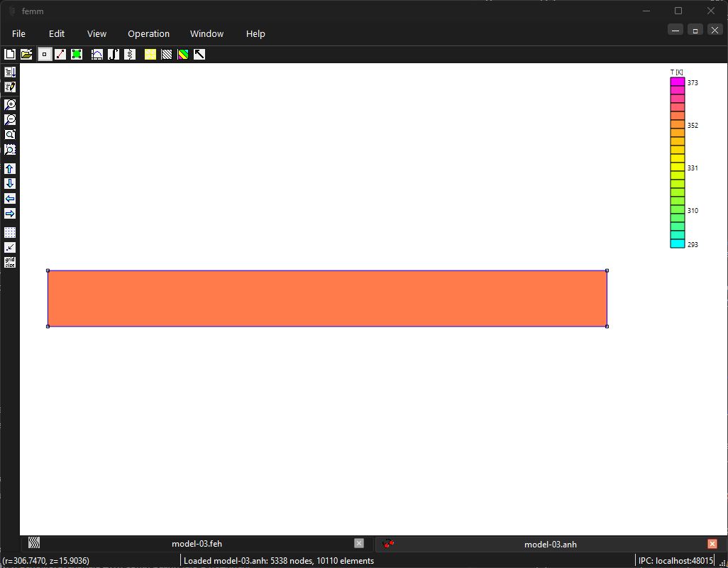Toggle the yellow mesh display
The width and height of the screenshot is (728, 568).
(x=150, y=55)
